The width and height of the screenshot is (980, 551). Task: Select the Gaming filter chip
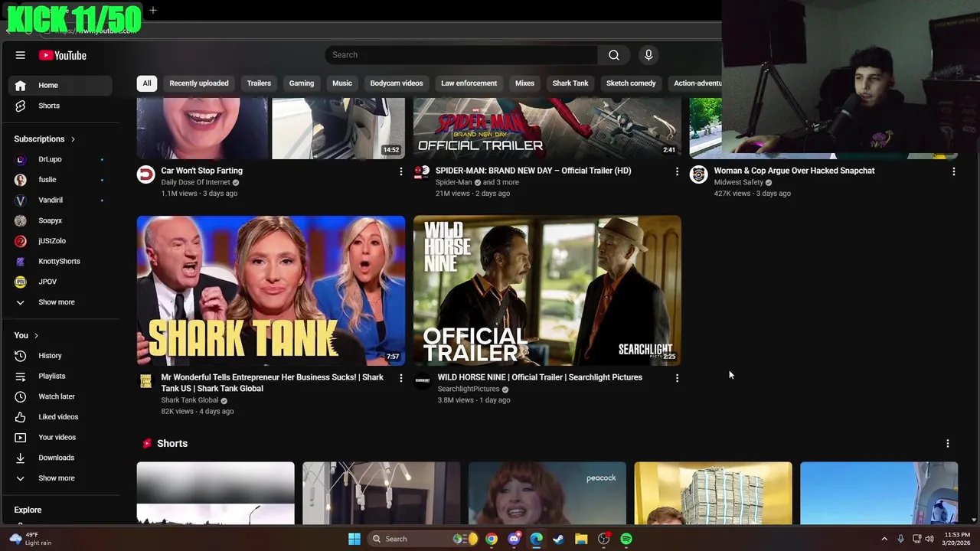click(302, 83)
